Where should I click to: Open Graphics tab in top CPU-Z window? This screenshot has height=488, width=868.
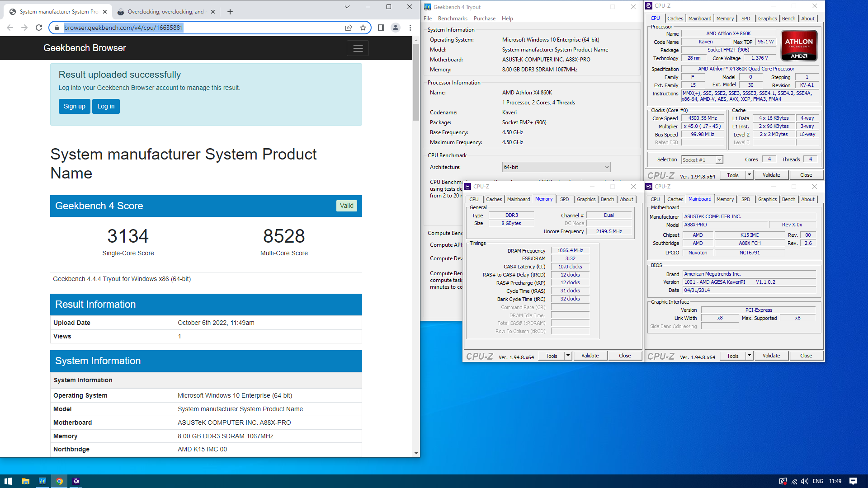tap(767, 19)
